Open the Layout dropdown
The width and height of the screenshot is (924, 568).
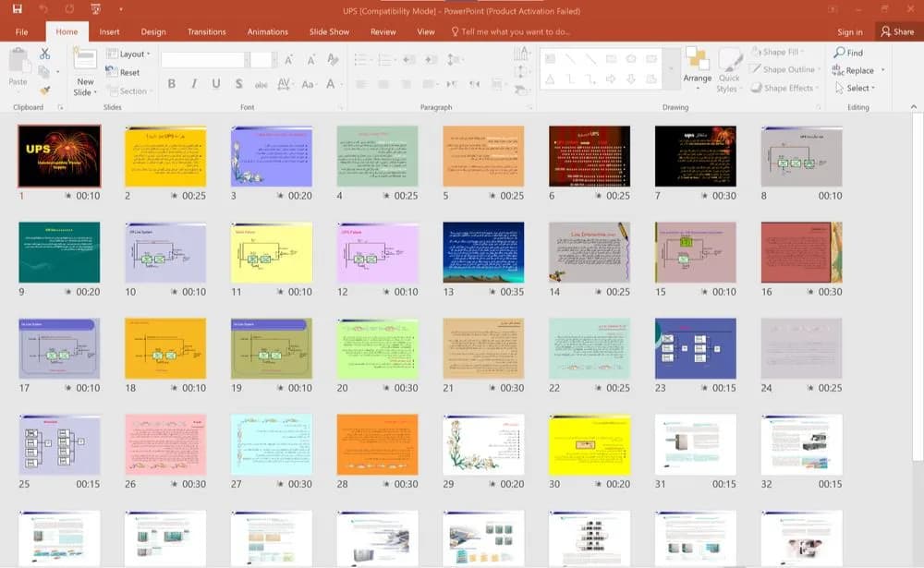[128, 54]
